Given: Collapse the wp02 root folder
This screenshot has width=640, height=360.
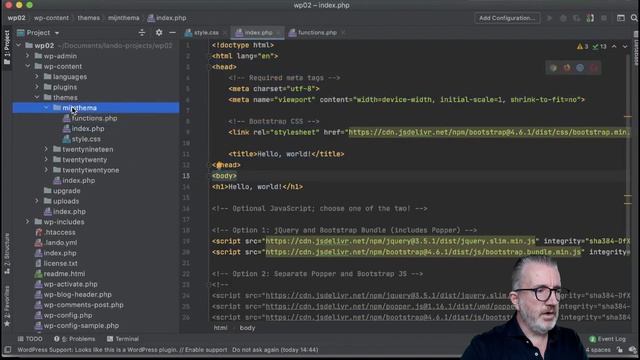Looking at the screenshot, I should (18, 45).
